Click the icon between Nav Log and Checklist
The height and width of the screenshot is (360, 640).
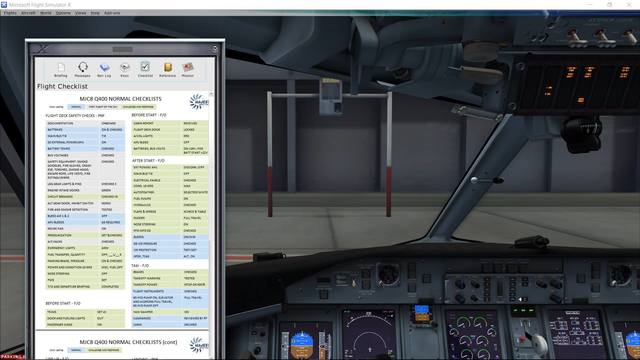(124, 69)
